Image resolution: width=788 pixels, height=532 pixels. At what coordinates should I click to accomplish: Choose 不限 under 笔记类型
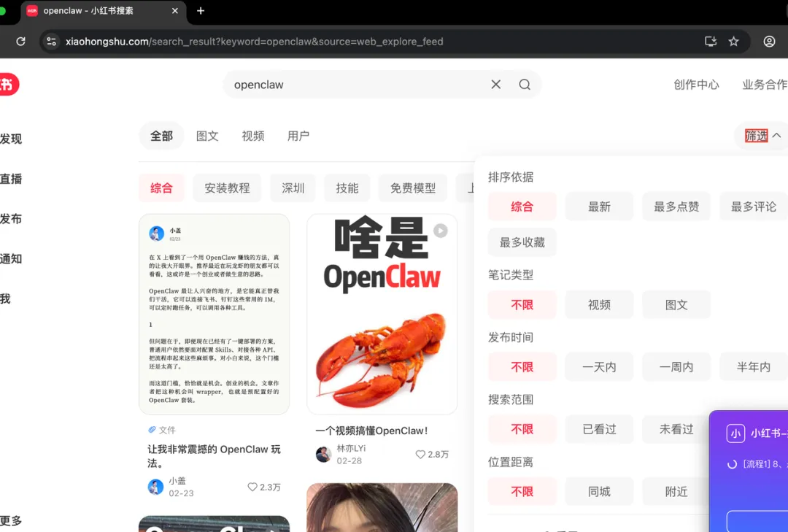[522, 305]
